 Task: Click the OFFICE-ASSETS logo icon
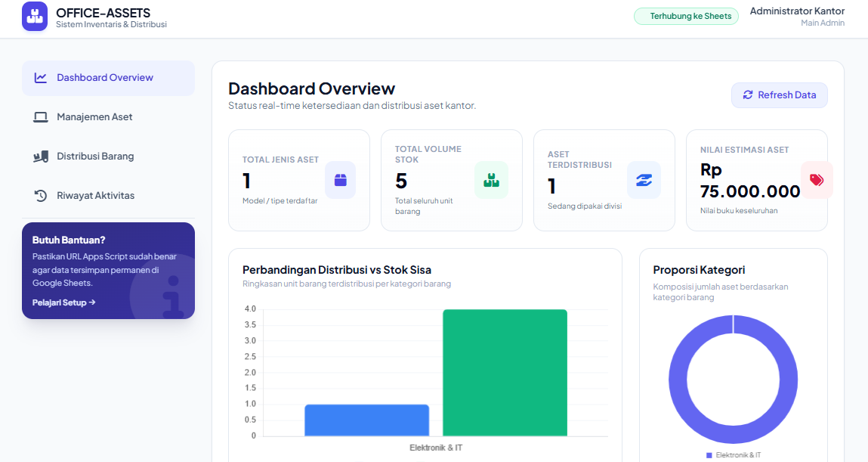click(35, 17)
